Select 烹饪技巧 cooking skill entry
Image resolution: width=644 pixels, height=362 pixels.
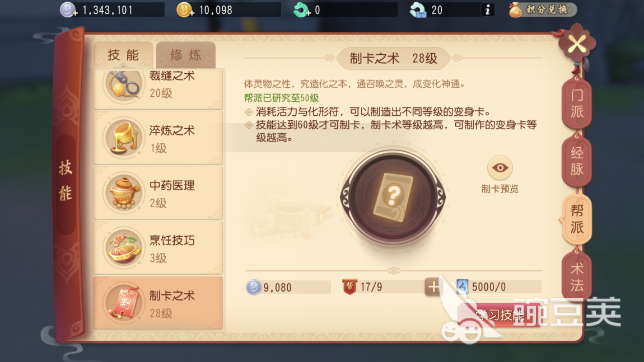pyautogui.click(x=158, y=248)
